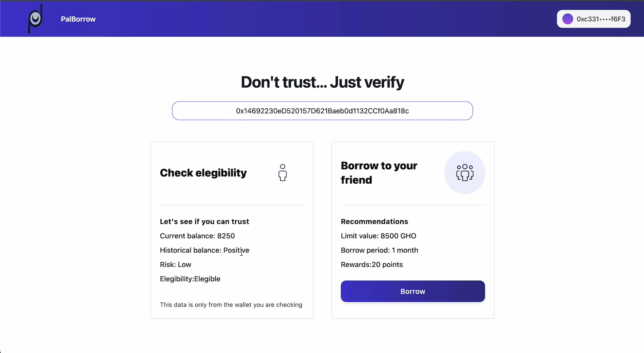Viewport: 644px width, 353px height.
Task: Click the Risk: Low line
Action: (x=175, y=265)
